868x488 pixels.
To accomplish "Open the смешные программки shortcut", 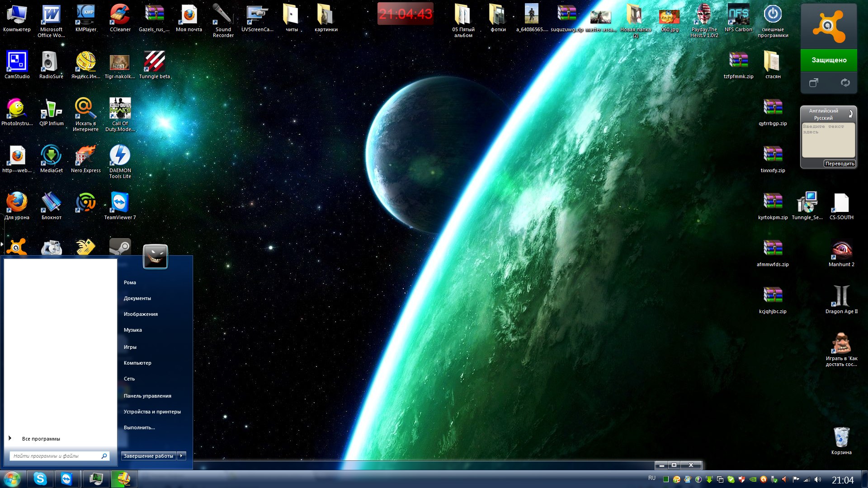I will click(773, 21).
